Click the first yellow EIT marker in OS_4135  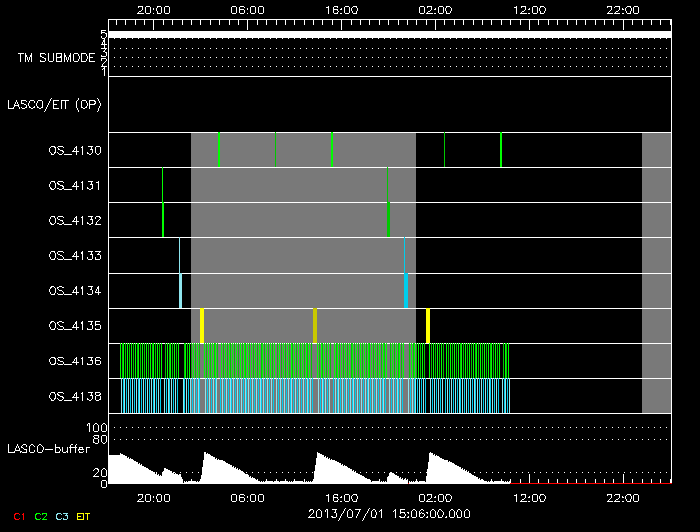202,326
